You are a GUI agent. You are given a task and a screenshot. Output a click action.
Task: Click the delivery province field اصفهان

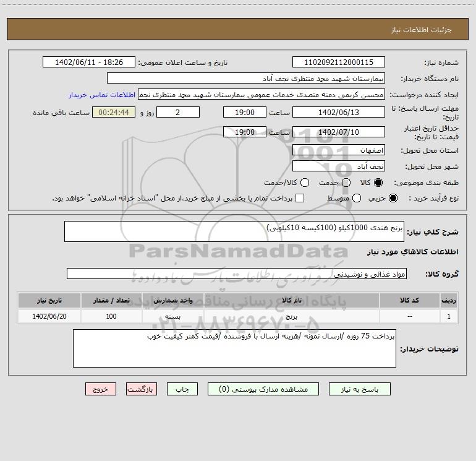339,150
